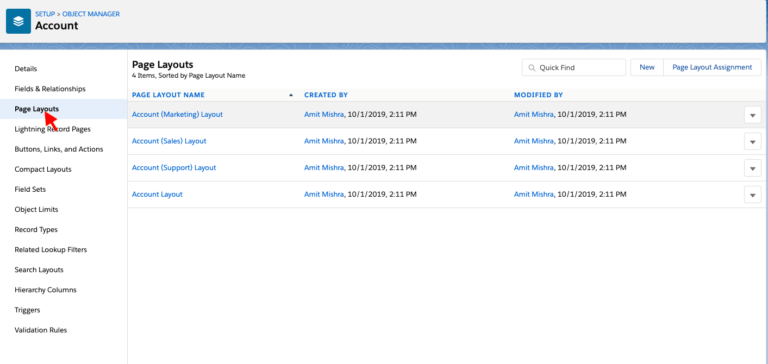Screen dimensions: 768x364
Task: Go to Record Types
Action: tap(36, 229)
